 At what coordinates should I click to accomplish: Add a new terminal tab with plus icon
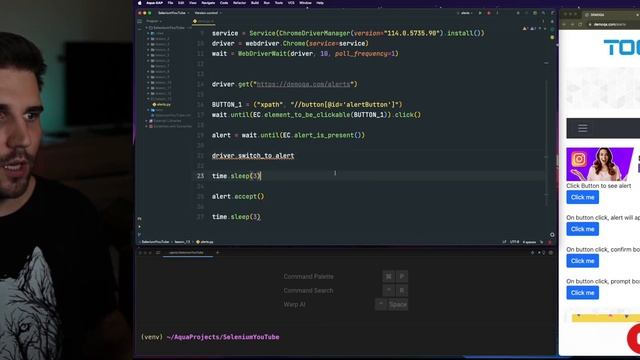pos(217,253)
